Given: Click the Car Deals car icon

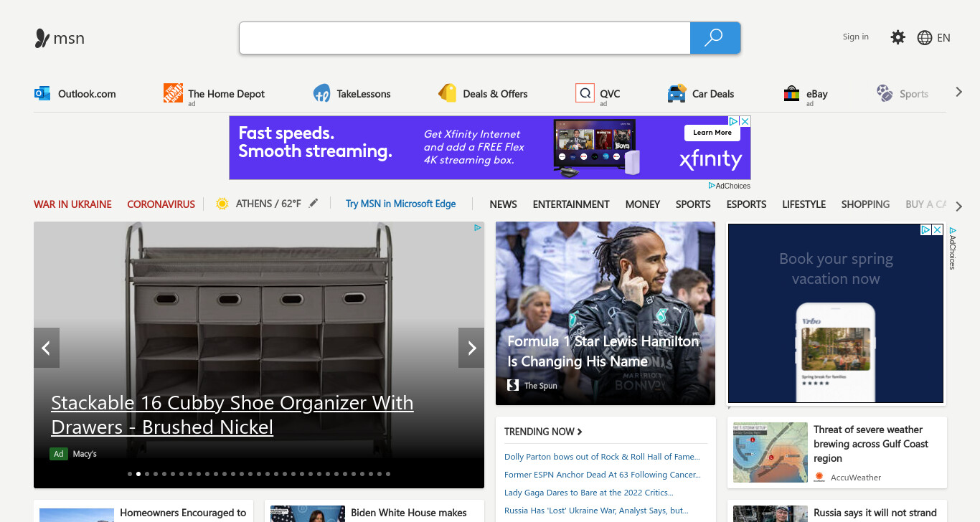Looking at the screenshot, I should (677, 93).
